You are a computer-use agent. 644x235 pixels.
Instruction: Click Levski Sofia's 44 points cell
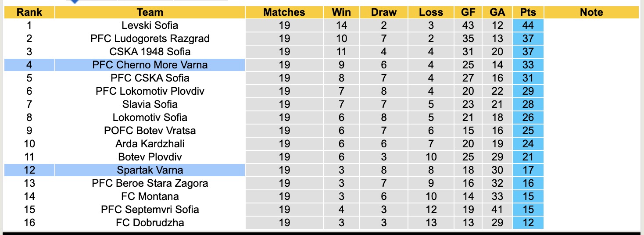[x=528, y=25]
